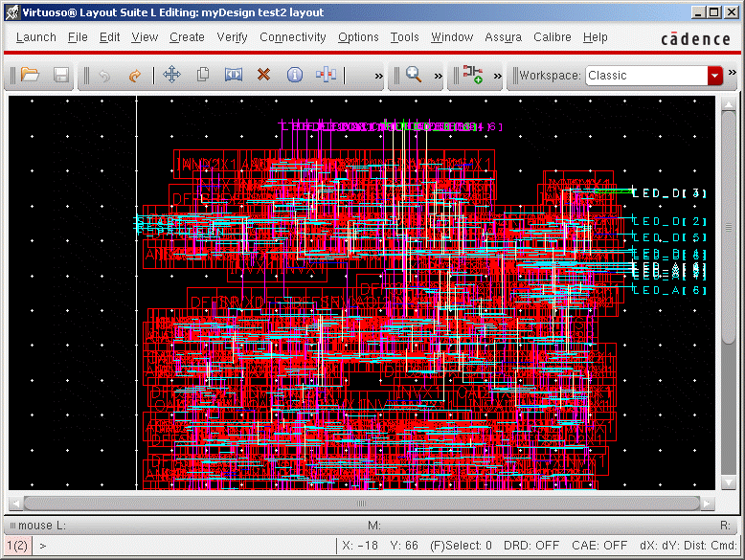The image size is (745, 560).
Task: Click the horizontal scrollbar right arrow
Action: tap(708, 503)
